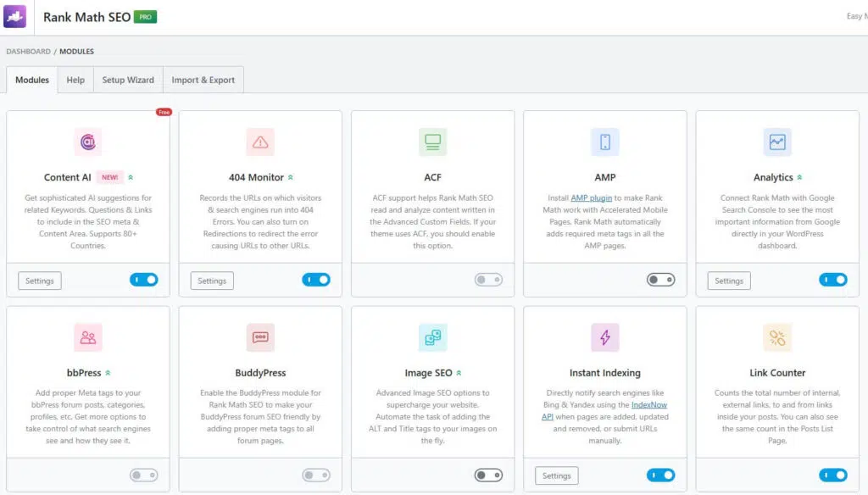Viewport: 868px width, 495px height.
Task: Click the 404 Monitor warning icon
Action: click(x=260, y=142)
